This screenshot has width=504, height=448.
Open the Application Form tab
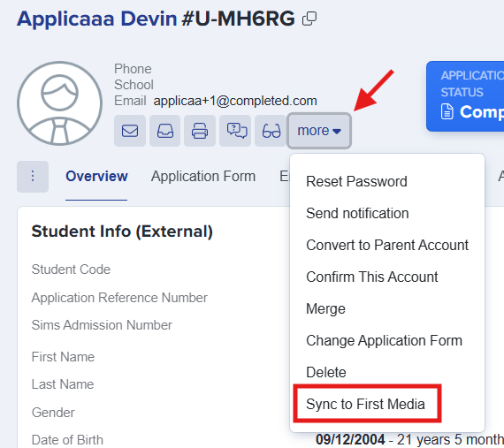[203, 177]
